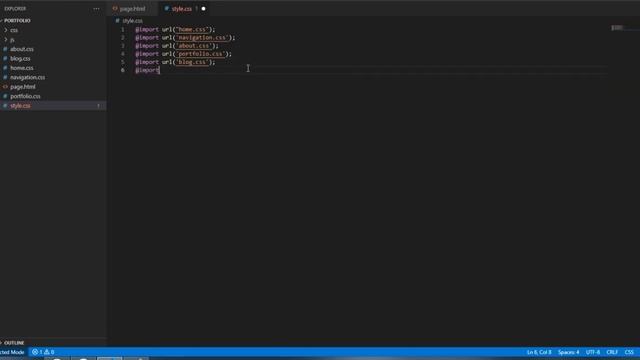Switch to the style.css editor tab
Screen dimensions: 640x360
pyautogui.click(x=181, y=9)
